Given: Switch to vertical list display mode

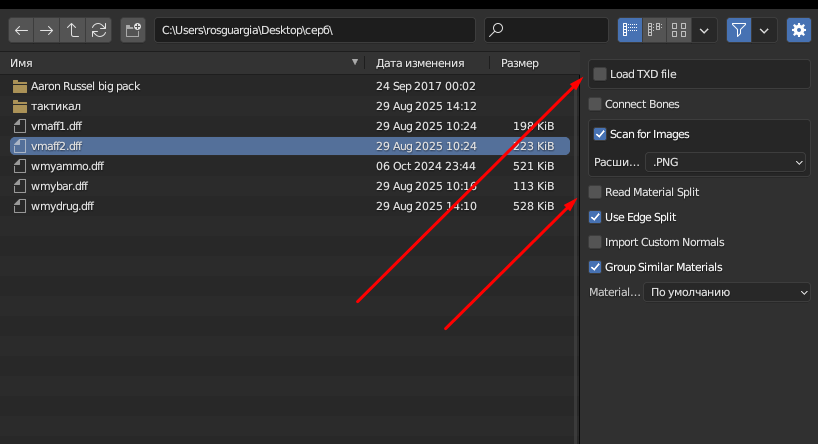Looking at the screenshot, I should [630, 30].
